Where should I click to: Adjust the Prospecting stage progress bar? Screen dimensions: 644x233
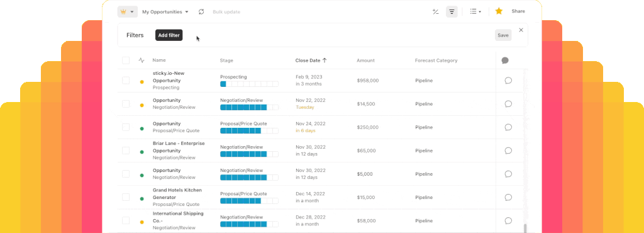click(x=249, y=84)
